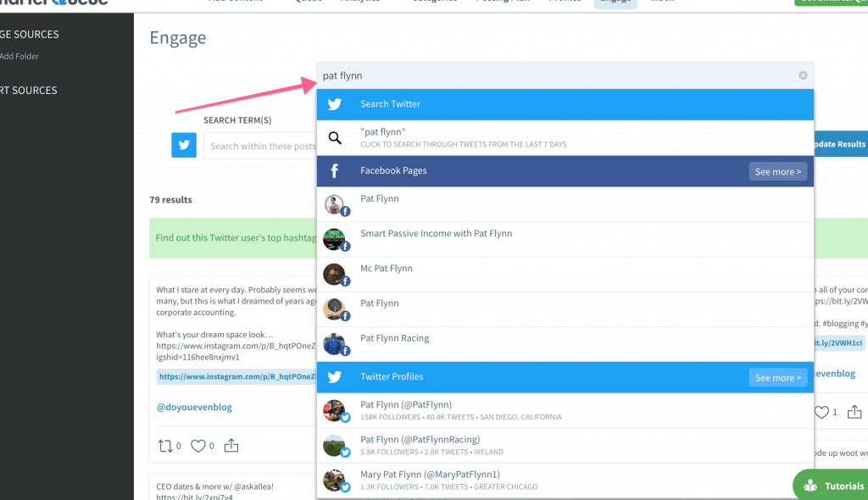This screenshot has width=868, height=500.
Task: Click the Search Twitter bird icon
Action: [334, 104]
